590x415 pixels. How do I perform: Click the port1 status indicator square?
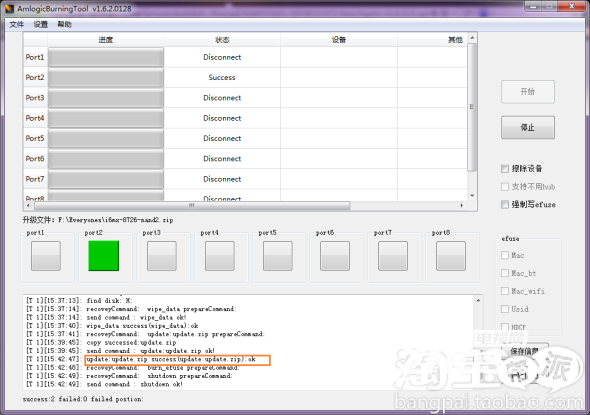tap(46, 256)
